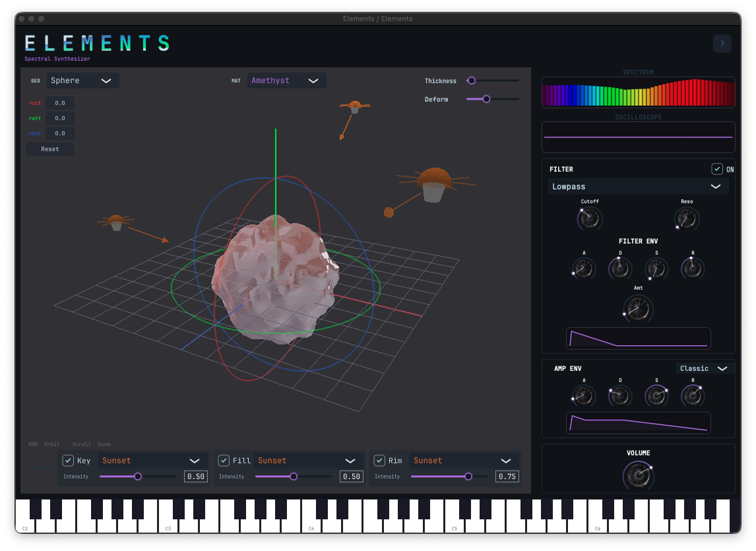Click the Volume knob

(639, 475)
